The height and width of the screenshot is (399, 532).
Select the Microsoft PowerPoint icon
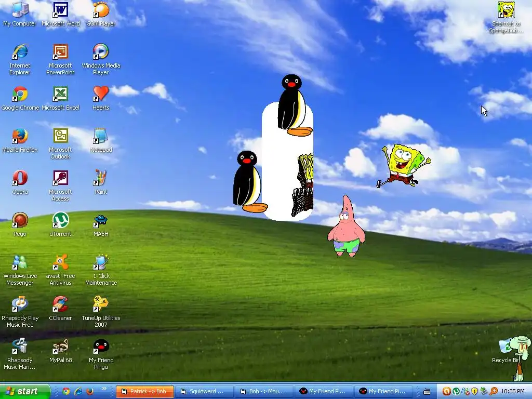[x=60, y=59]
